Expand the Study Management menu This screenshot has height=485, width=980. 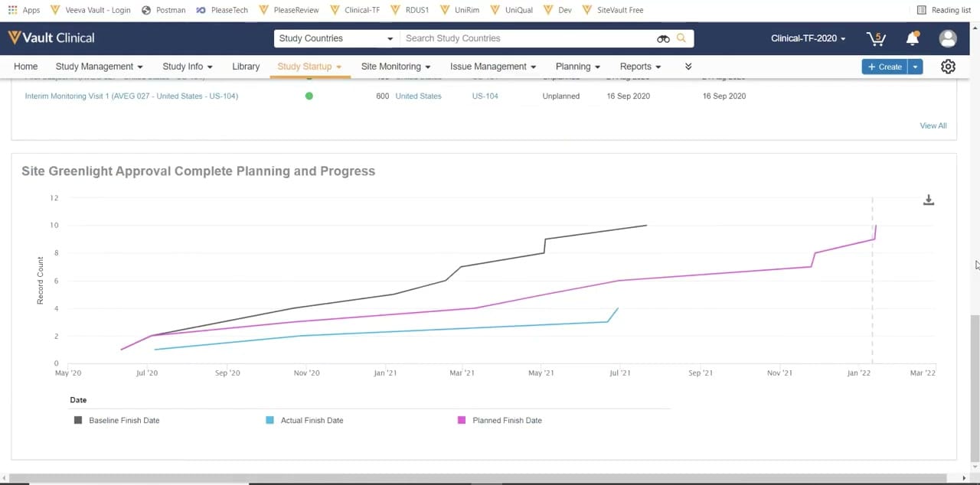(99, 67)
